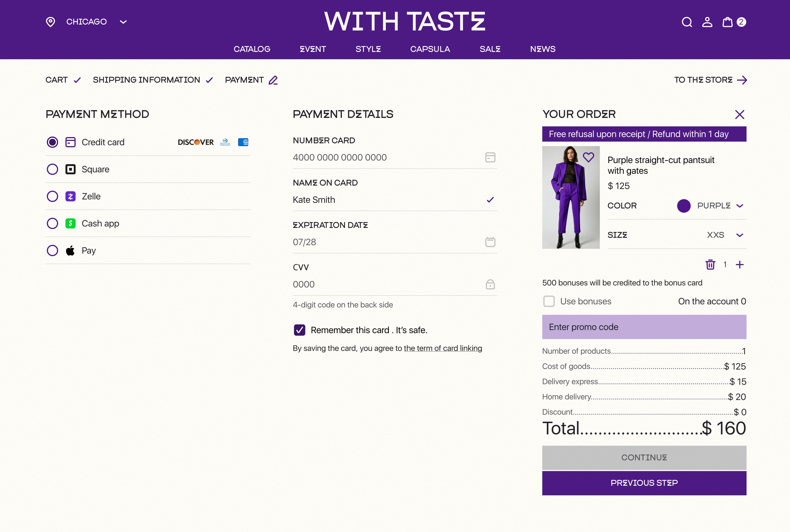
Task: Click the plus icon to increase quantity
Action: 740,265
